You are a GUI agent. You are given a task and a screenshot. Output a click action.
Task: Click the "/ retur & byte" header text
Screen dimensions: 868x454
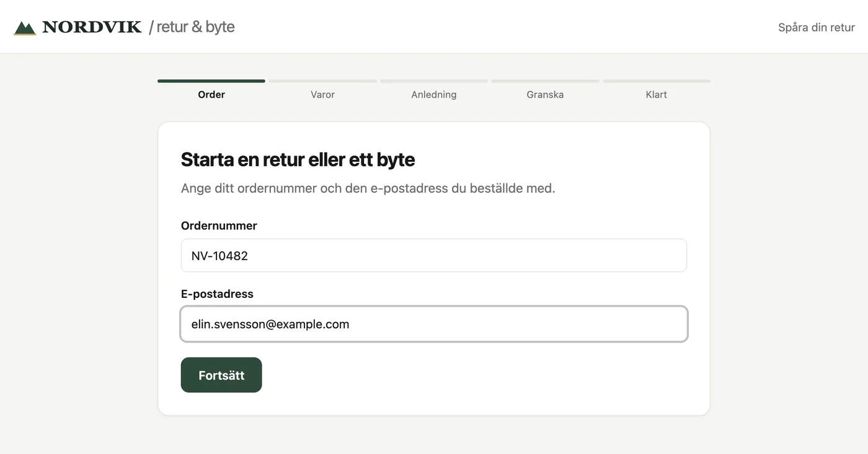click(x=192, y=27)
